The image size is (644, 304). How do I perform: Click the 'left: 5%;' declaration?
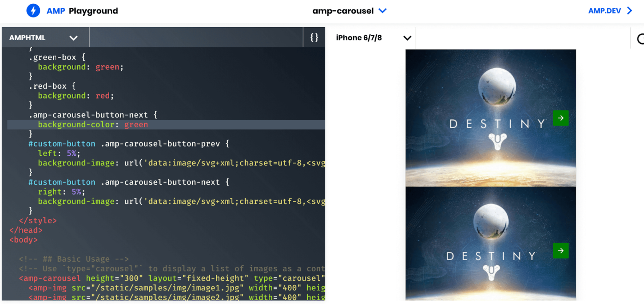point(59,153)
